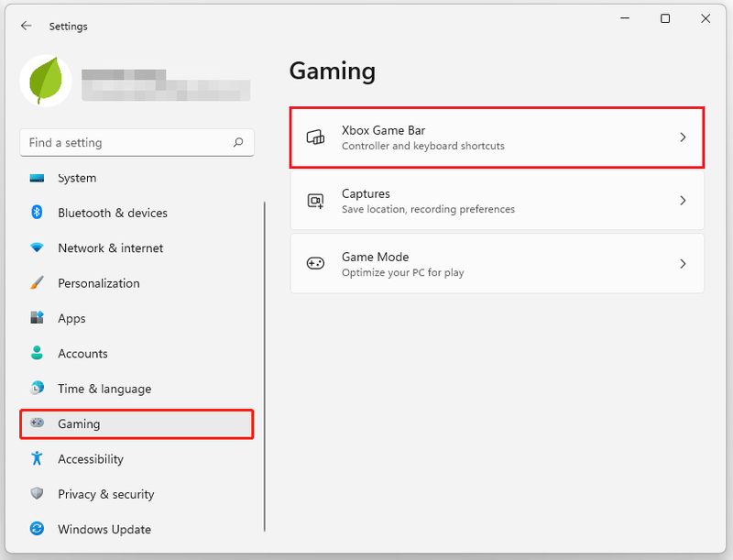This screenshot has height=560, width=733.
Task: Open Captures save location settings
Action: (497, 201)
